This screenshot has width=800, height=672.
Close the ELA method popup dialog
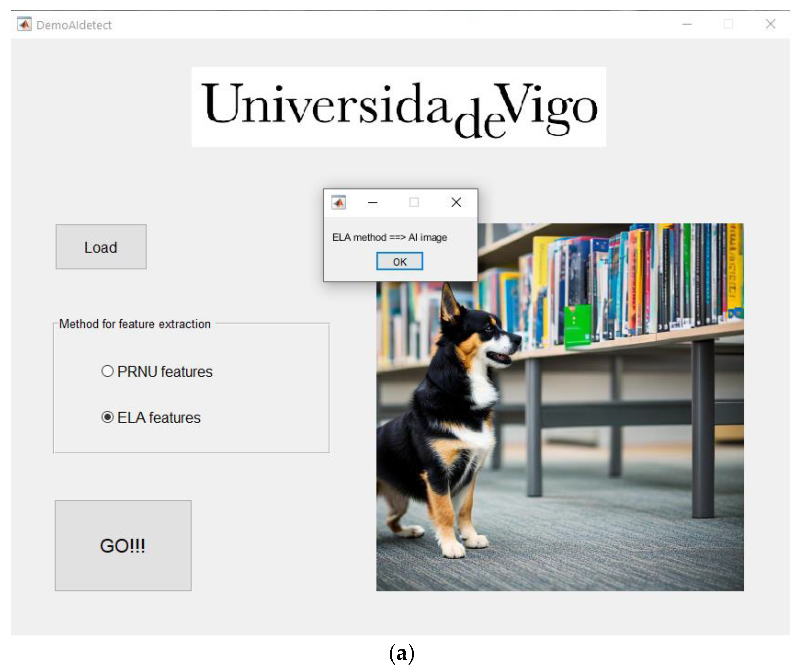pos(456,203)
